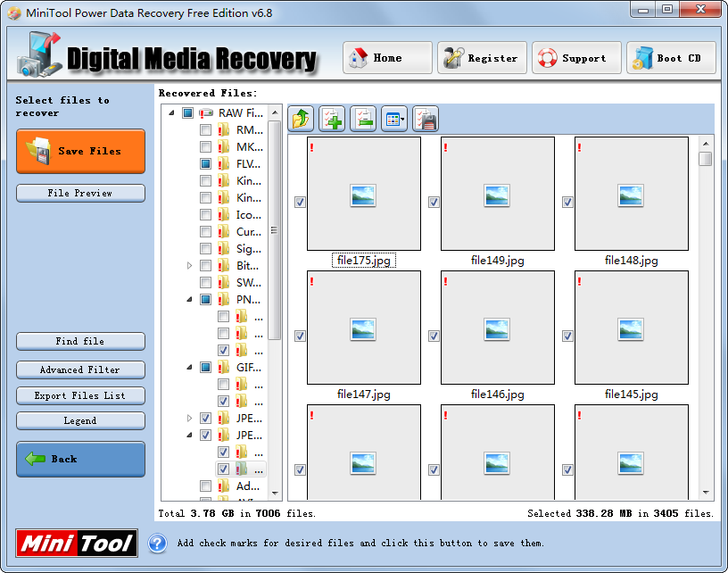Image resolution: width=728 pixels, height=573 pixels.
Task: Check the MK folder checkbox
Action: (x=206, y=146)
